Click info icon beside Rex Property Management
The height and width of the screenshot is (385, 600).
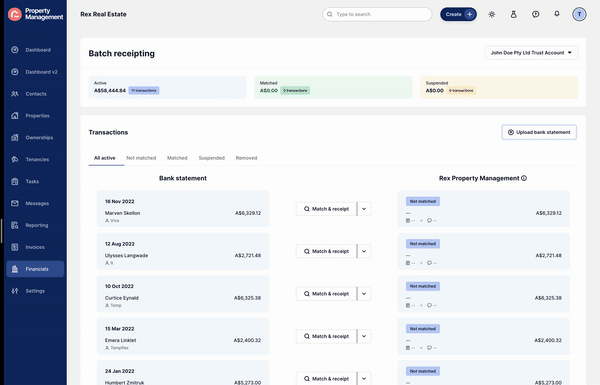pyautogui.click(x=524, y=178)
